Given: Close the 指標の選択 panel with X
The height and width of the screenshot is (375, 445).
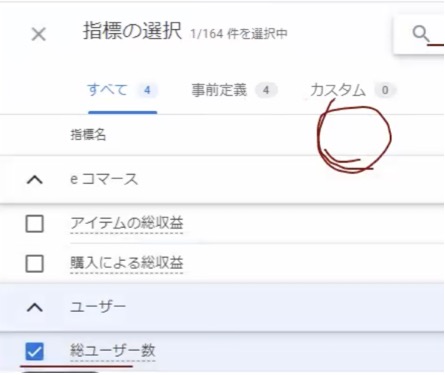Looking at the screenshot, I should tap(39, 34).
